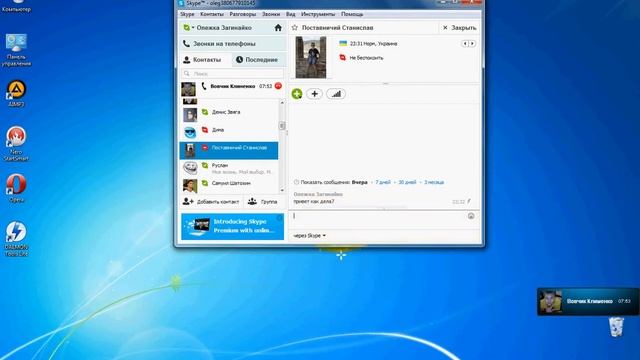Show messages from 30 дней

[x=407, y=182]
